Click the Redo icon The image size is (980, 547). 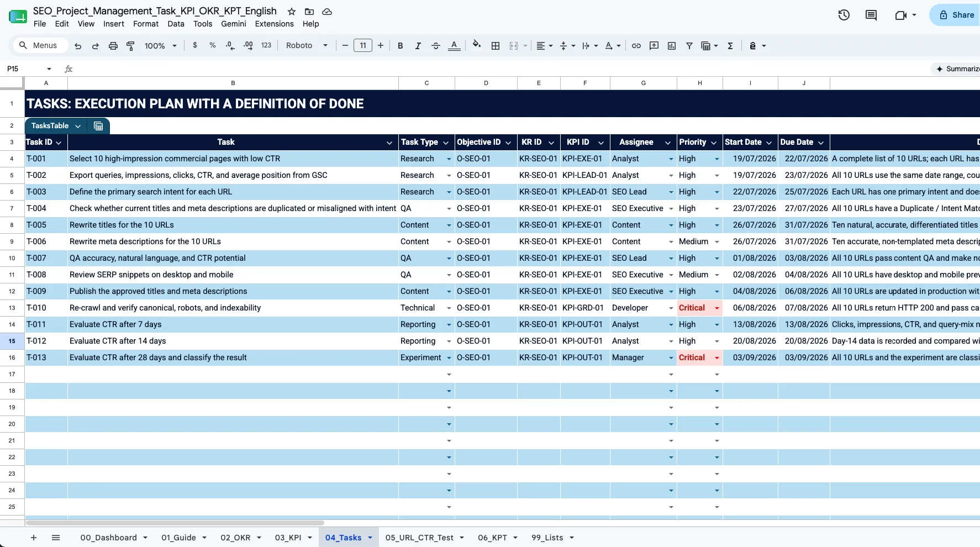(x=96, y=46)
